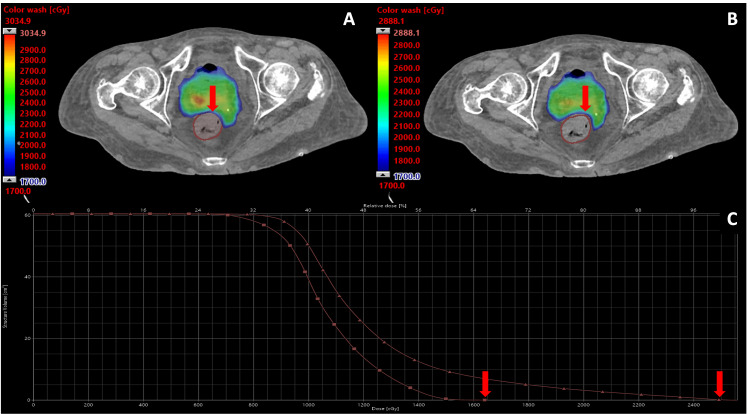Select the 3034.9 value beside panel A upper handle
Image resolution: width=750 pixels, height=414 pixels.
[x=33, y=33]
